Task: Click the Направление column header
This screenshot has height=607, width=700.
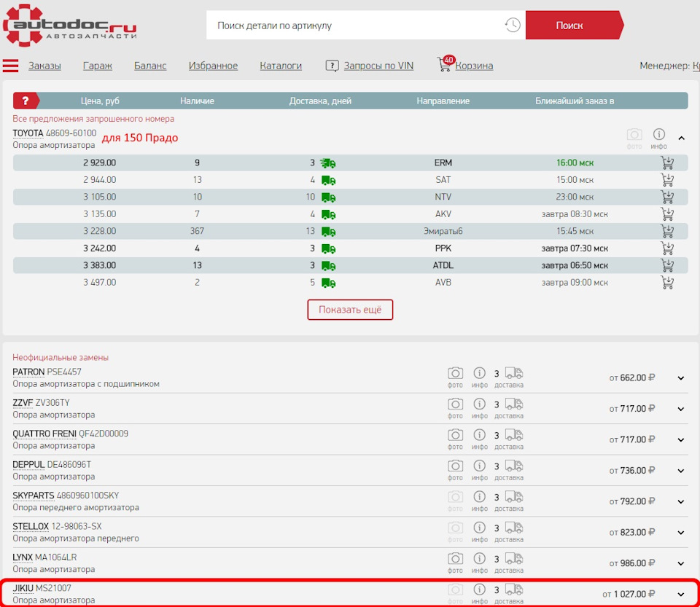Action: (x=443, y=101)
